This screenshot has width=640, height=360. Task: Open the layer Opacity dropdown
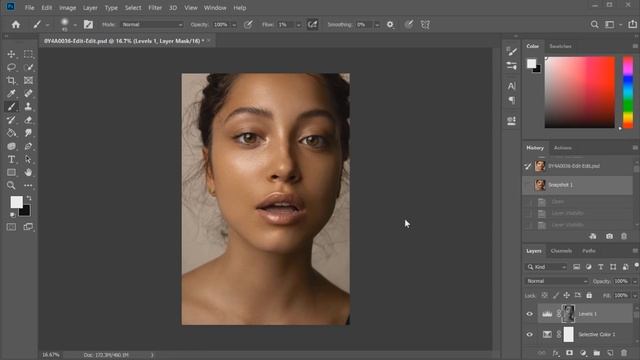(x=634, y=281)
